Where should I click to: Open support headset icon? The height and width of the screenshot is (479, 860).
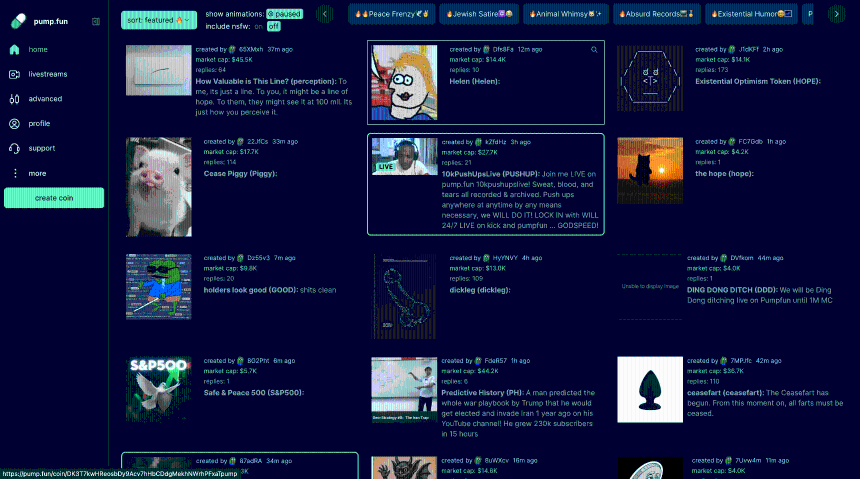(x=14, y=148)
